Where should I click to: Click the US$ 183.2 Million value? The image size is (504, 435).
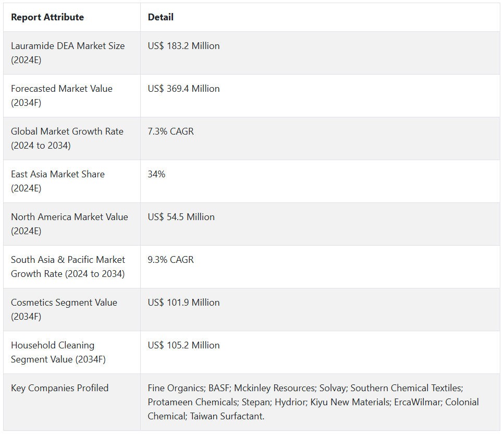[x=183, y=46]
